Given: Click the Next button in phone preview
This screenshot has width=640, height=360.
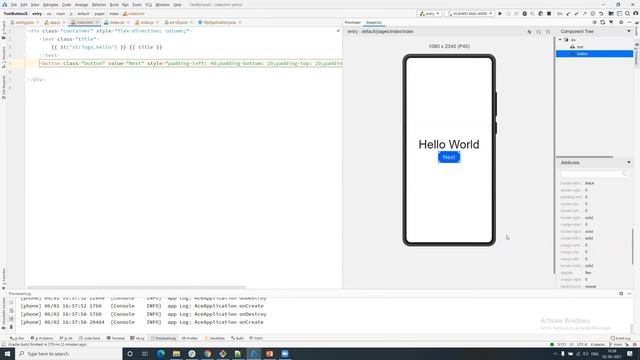Looking at the screenshot, I should point(449,157).
